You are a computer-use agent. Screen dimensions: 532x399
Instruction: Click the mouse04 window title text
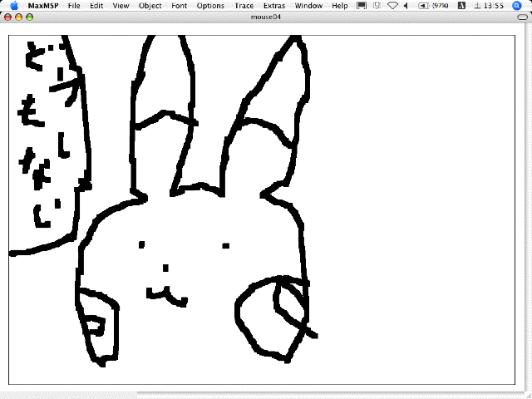[x=266, y=17]
